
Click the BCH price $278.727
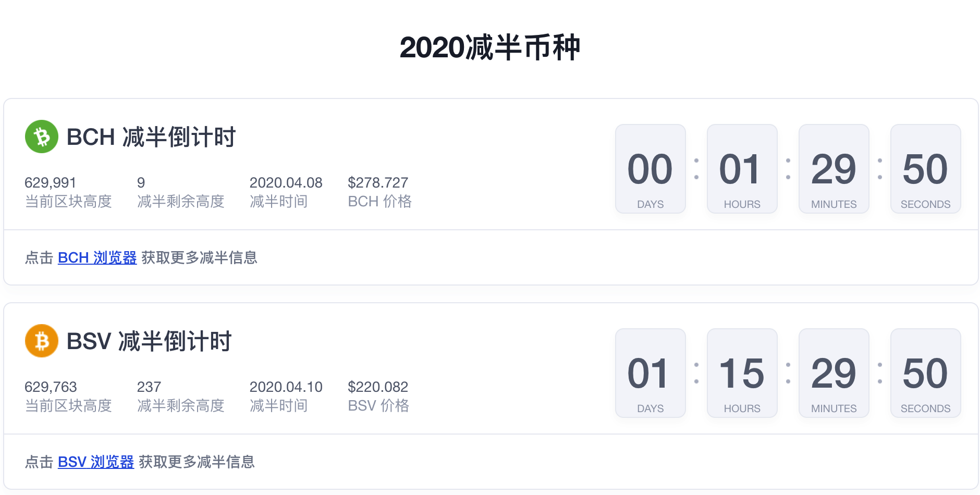click(378, 182)
